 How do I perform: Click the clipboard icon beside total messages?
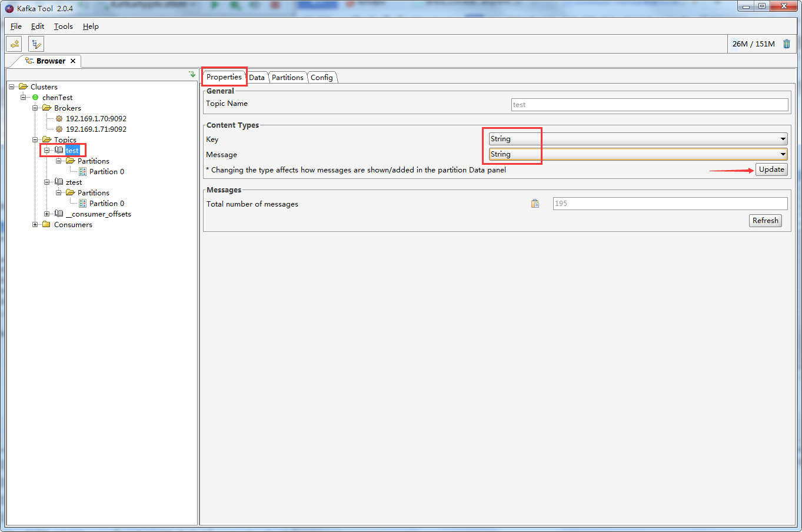(535, 204)
